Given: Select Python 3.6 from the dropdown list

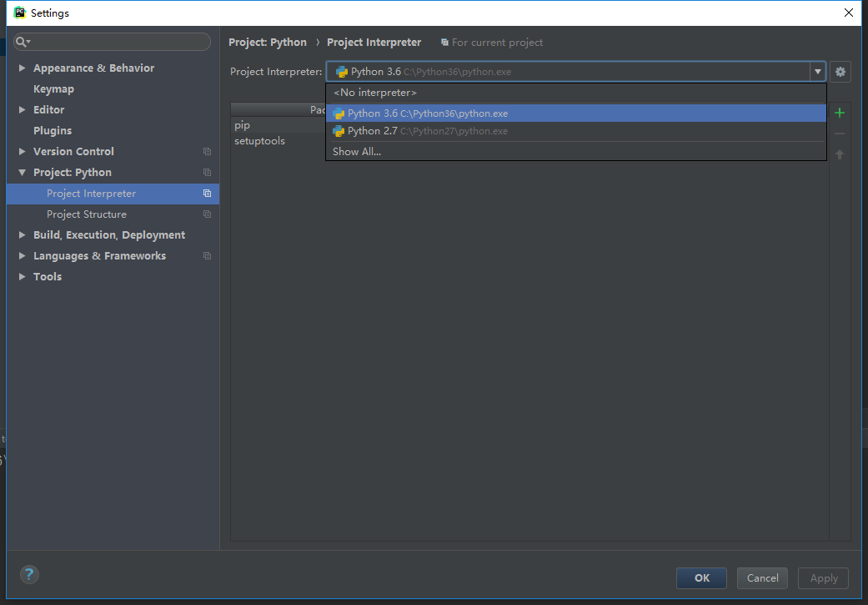Looking at the screenshot, I should (575, 113).
